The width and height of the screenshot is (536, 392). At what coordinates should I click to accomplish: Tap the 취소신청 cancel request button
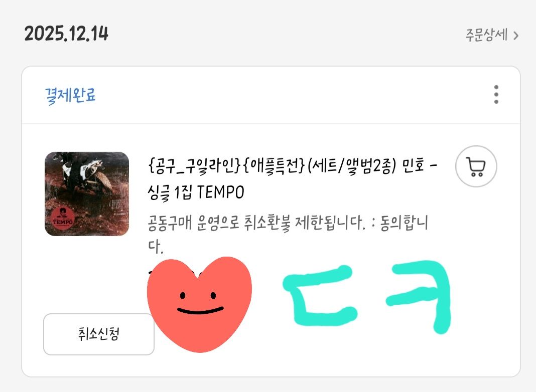click(x=99, y=334)
